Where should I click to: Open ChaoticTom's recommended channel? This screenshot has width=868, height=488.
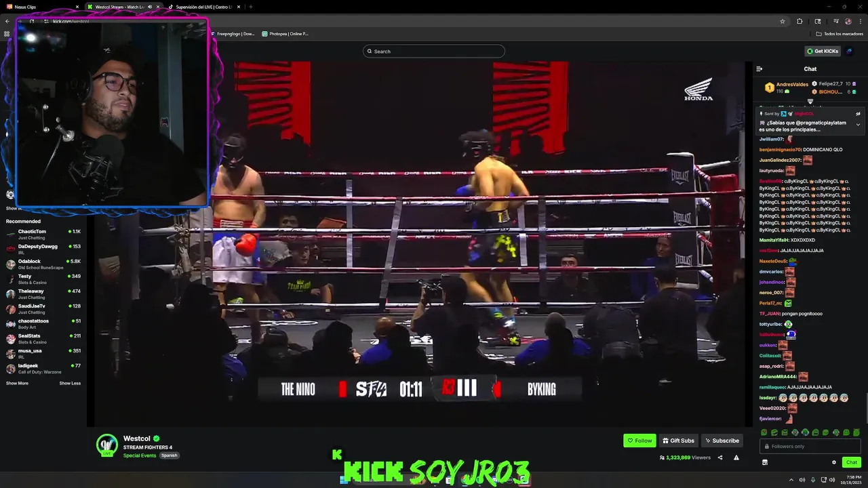tap(43, 235)
